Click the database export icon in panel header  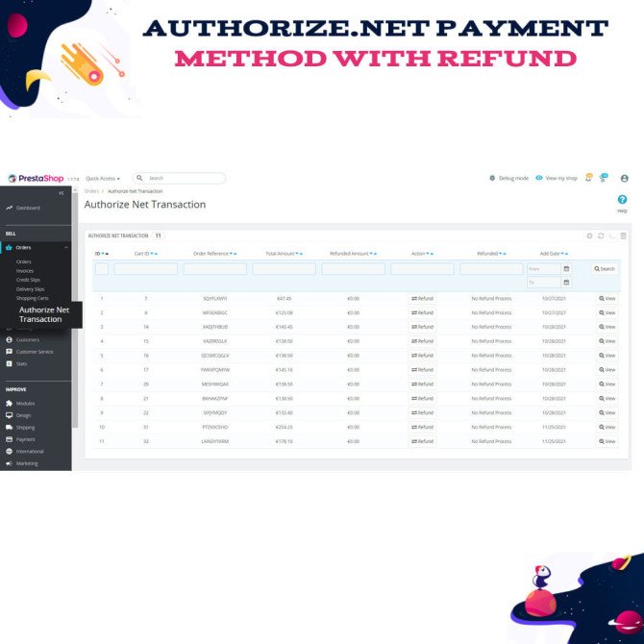pyautogui.click(x=623, y=235)
